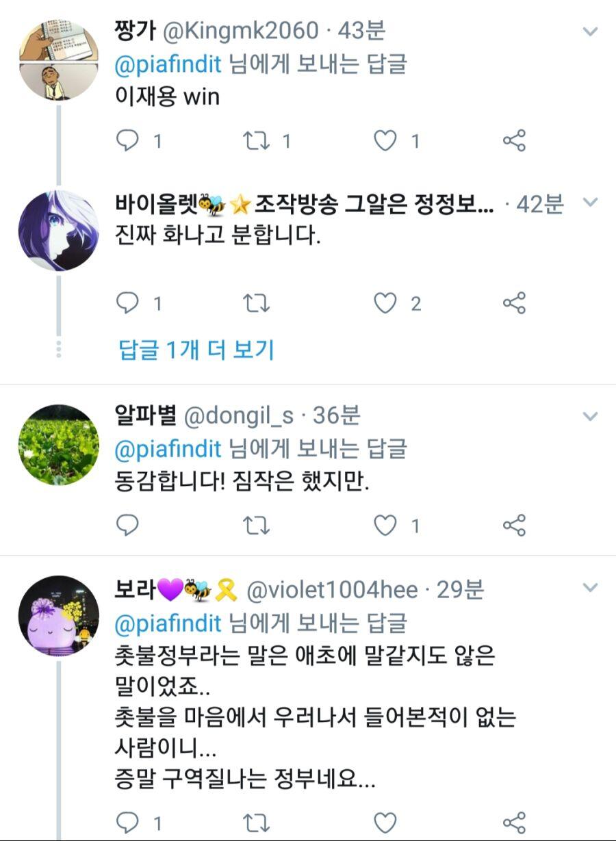616x841 pixels.
Task: Open @piafindit mention in 알파별's reply
Action: [x=168, y=450]
